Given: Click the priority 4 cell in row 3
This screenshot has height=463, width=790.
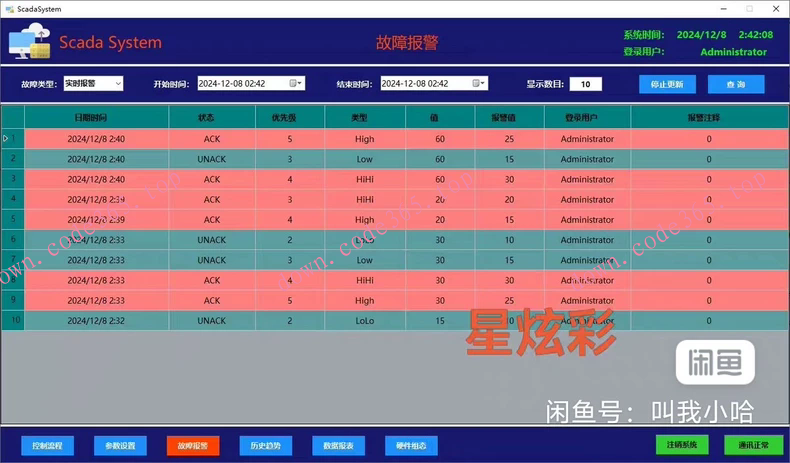Looking at the screenshot, I should click(290, 179).
